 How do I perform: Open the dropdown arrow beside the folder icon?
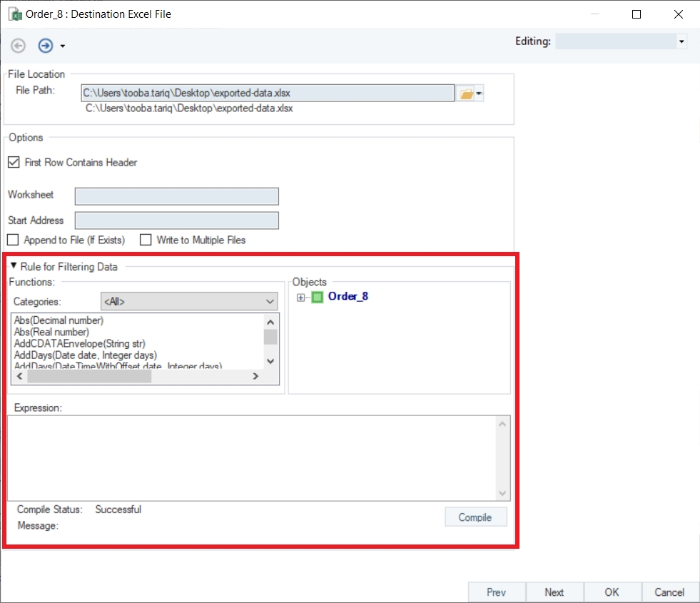point(480,93)
